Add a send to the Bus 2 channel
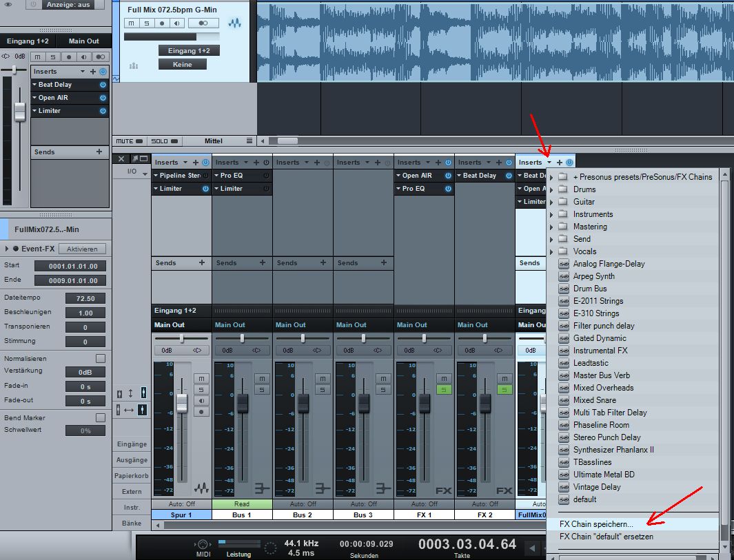Image resolution: width=734 pixels, height=560 pixels. pyautogui.click(x=323, y=263)
